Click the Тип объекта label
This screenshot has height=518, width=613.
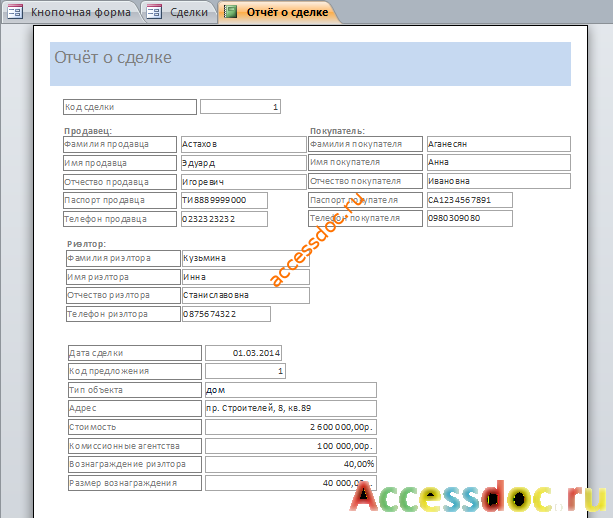[x=135, y=390]
